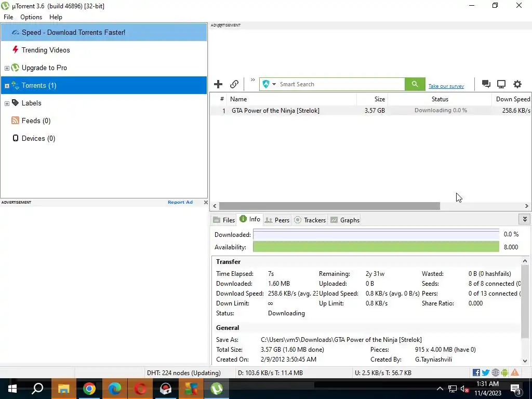
Task: Switch to the Info tab
Action: coord(250,219)
